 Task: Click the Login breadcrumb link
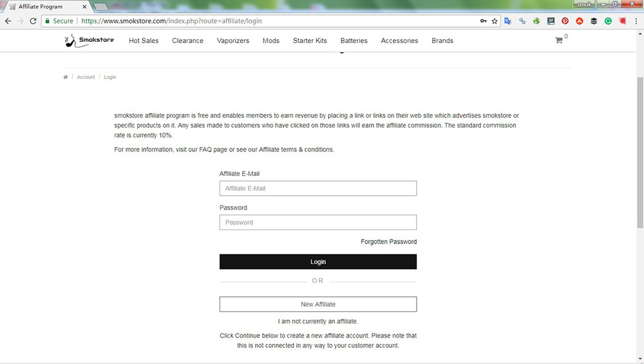click(109, 77)
